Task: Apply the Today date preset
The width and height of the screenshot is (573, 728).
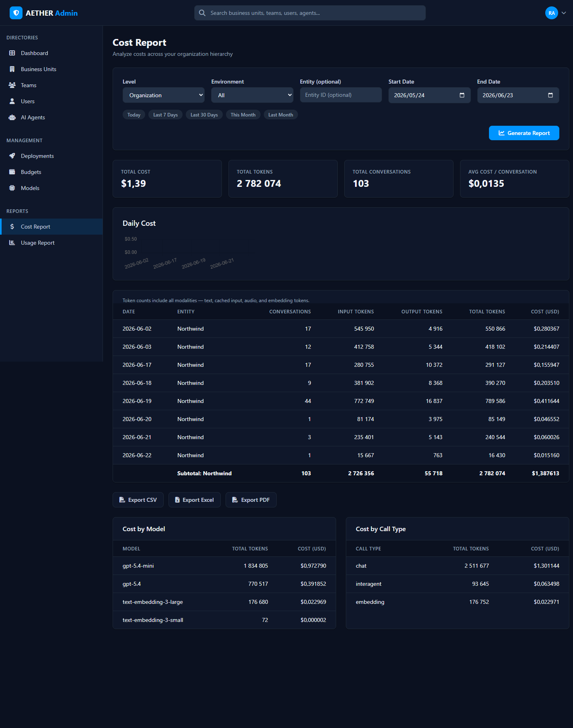Action: 134,115
